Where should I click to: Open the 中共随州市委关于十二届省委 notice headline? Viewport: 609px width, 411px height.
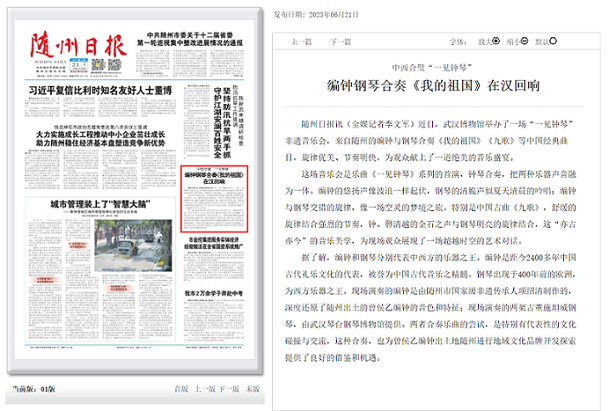[190, 39]
